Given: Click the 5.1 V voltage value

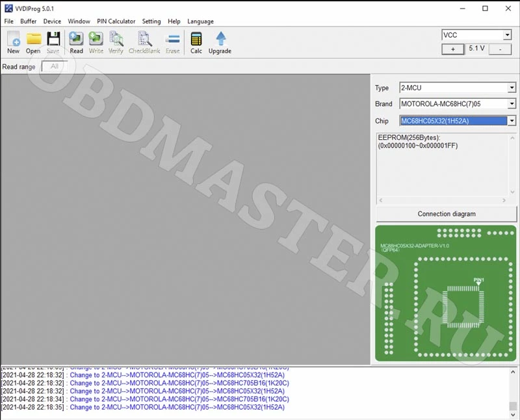Looking at the screenshot, I should click(x=476, y=48).
